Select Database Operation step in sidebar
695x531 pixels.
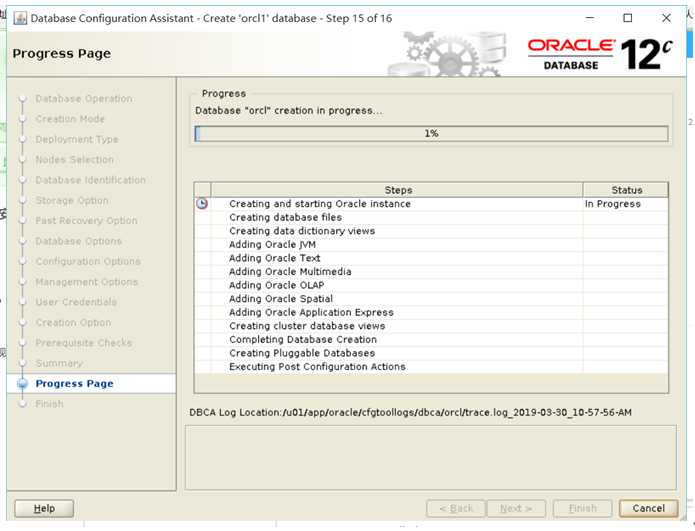pyautogui.click(x=84, y=98)
